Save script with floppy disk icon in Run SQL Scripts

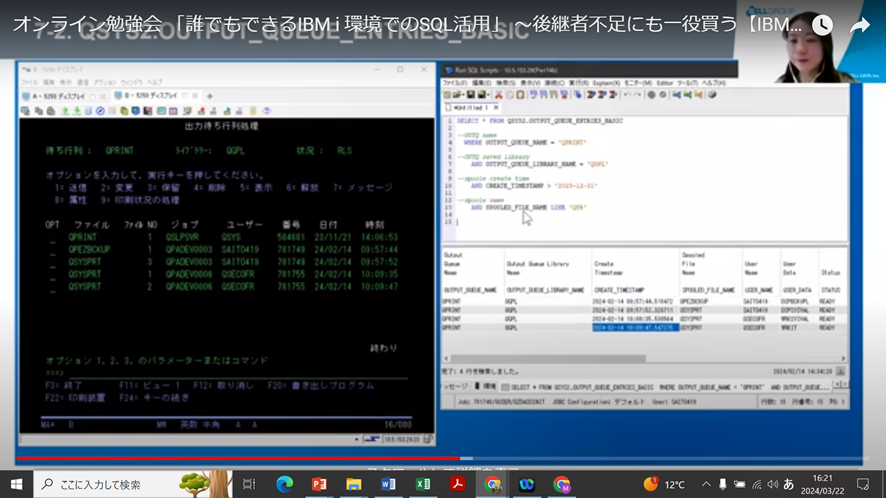click(471, 95)
